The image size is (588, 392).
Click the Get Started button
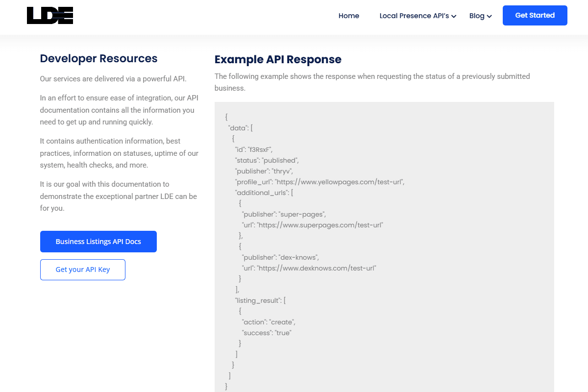click(x=535, y=15)
